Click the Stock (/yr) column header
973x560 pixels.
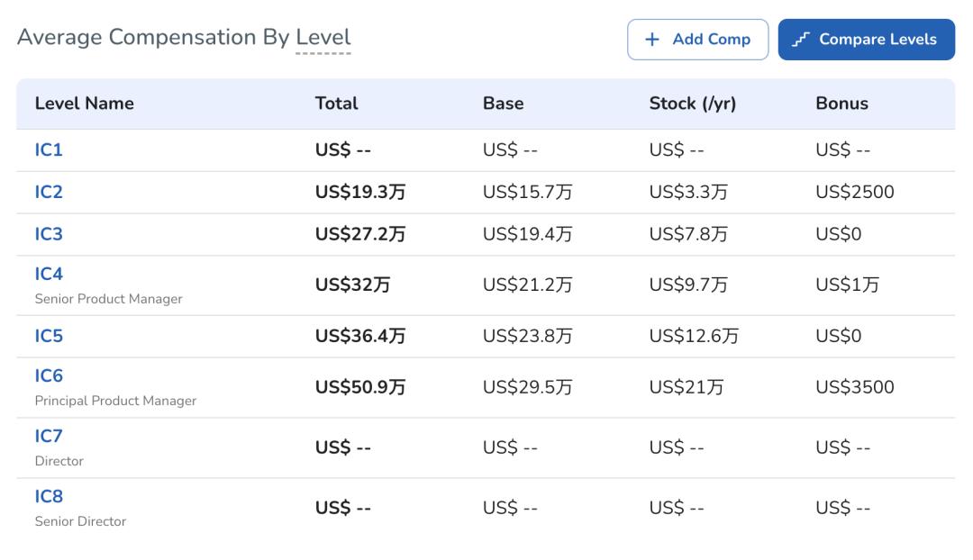coord(692,104)
